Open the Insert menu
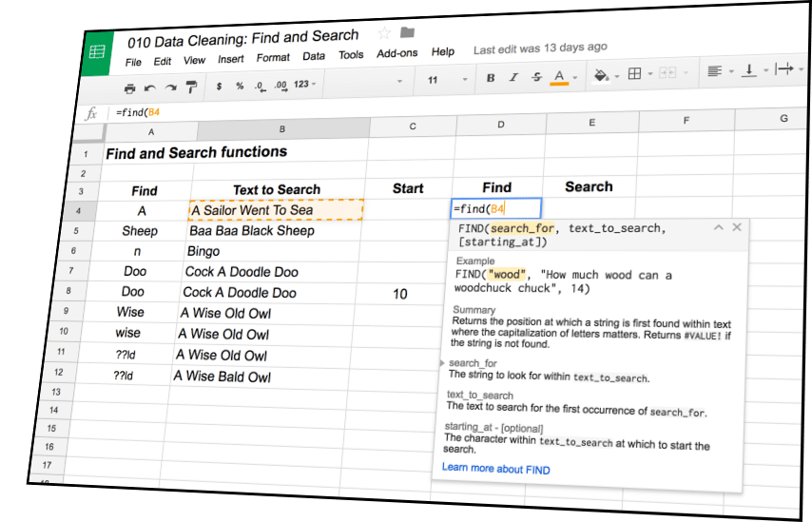 coord(230,59)
